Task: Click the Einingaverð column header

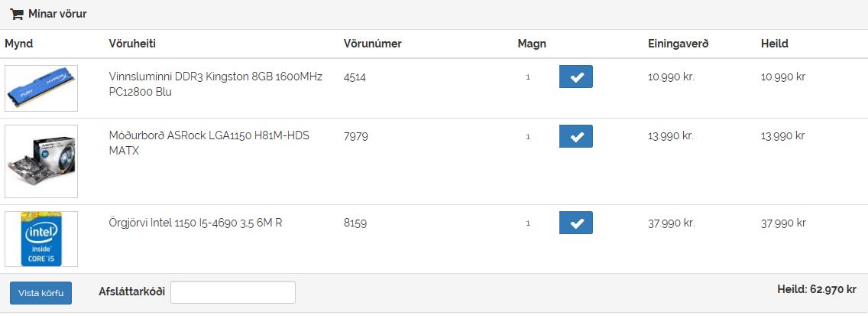Action: click(x=678, y=44)
